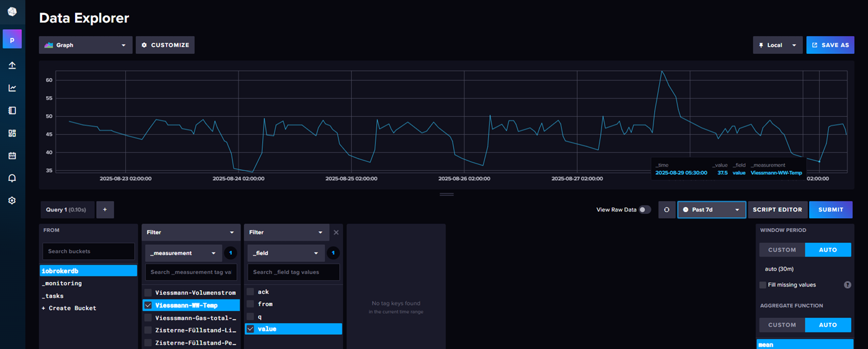Click the SUBMIT button
Image resolution: width=868 pixels, height=349 pixels.
[x=830, y=210]
